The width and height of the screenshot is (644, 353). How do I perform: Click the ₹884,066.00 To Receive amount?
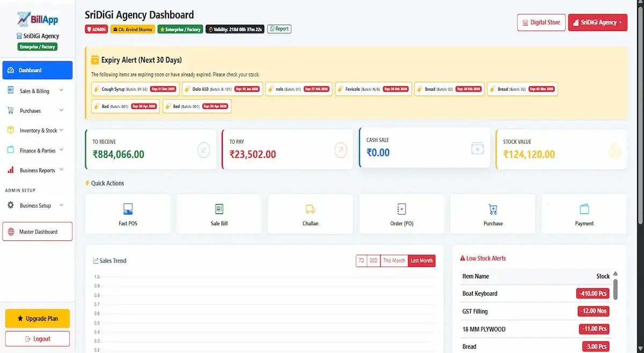pyautogui.click(x=119, y=155)
